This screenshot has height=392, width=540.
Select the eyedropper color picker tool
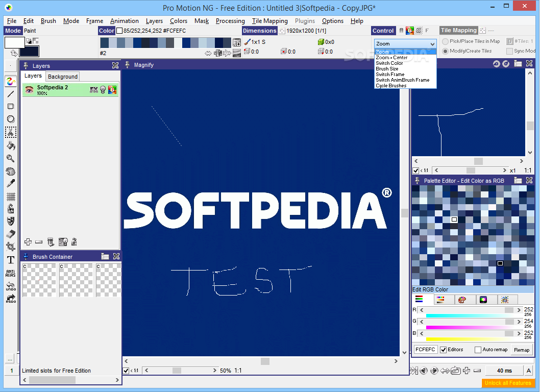[11, 184]
